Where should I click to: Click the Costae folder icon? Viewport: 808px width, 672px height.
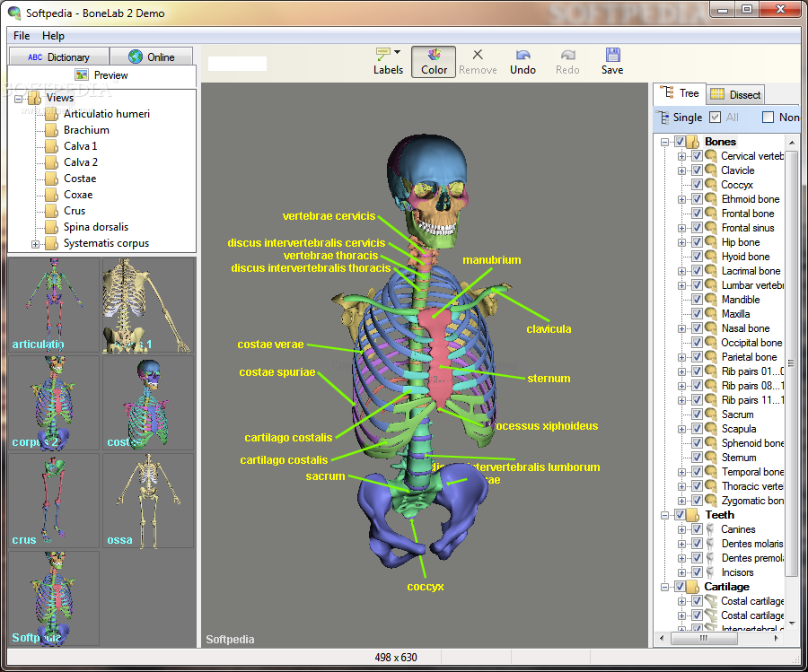point(51,179)
